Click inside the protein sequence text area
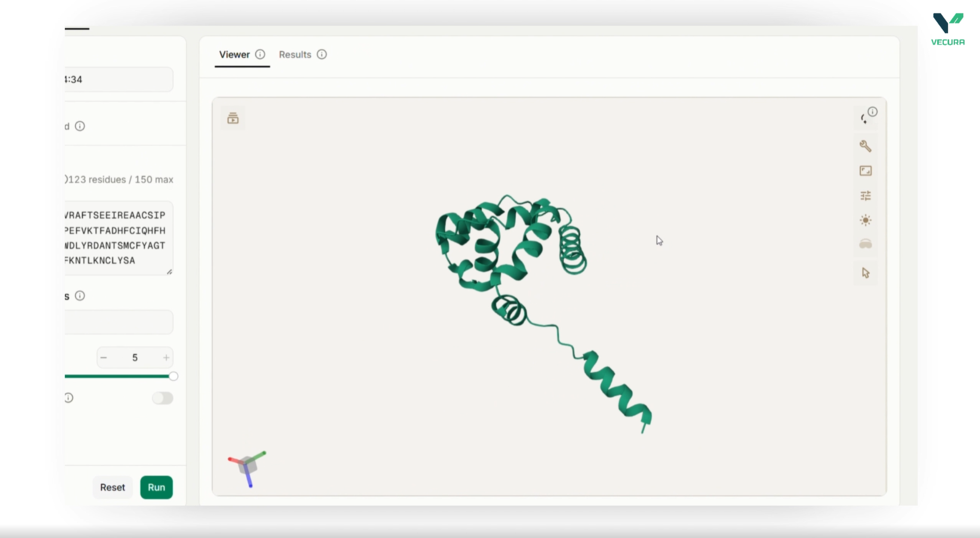The height and width of the screenshot is (538, 980). [119, 238]
